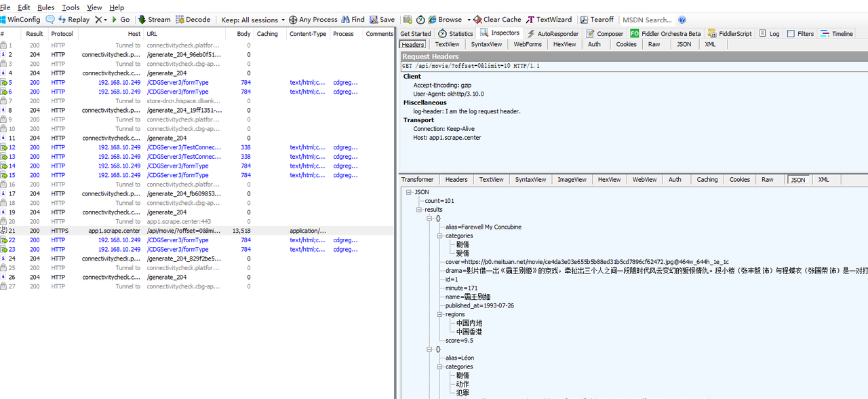Click the comment speech bubble icon

50,20
